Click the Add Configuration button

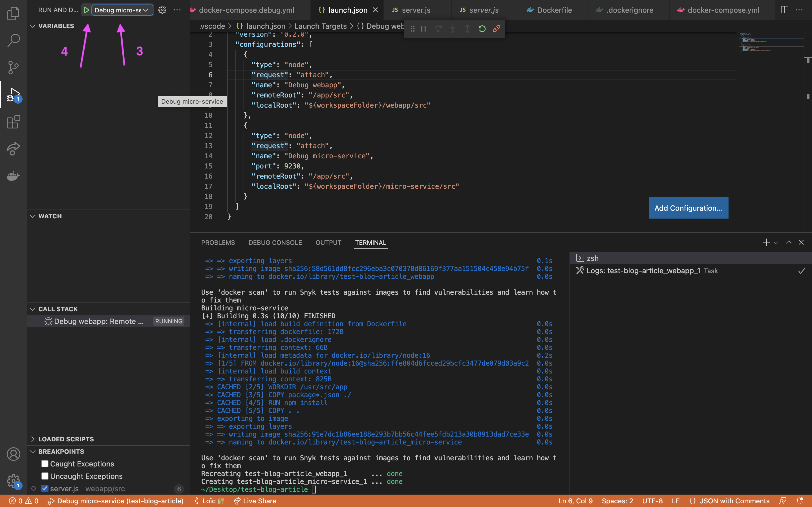coord(688,208)
